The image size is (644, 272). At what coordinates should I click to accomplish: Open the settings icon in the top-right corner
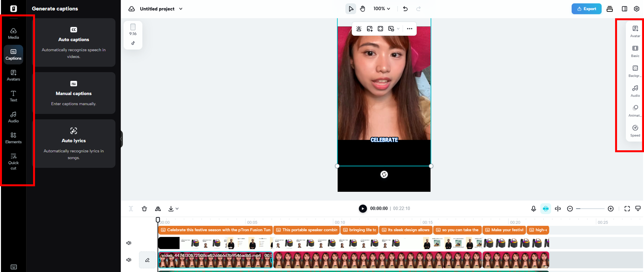(x=637, y=9)
